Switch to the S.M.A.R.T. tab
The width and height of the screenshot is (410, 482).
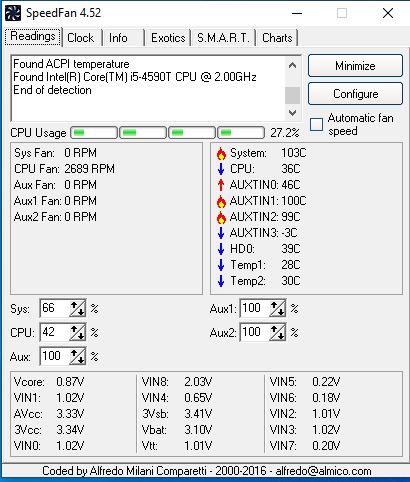223,38
